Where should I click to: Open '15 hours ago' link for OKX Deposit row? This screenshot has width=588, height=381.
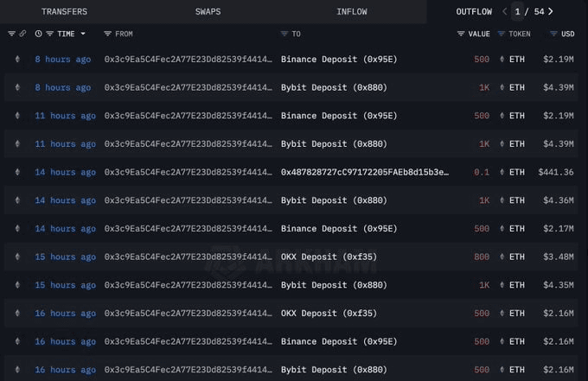click(65, 257)
